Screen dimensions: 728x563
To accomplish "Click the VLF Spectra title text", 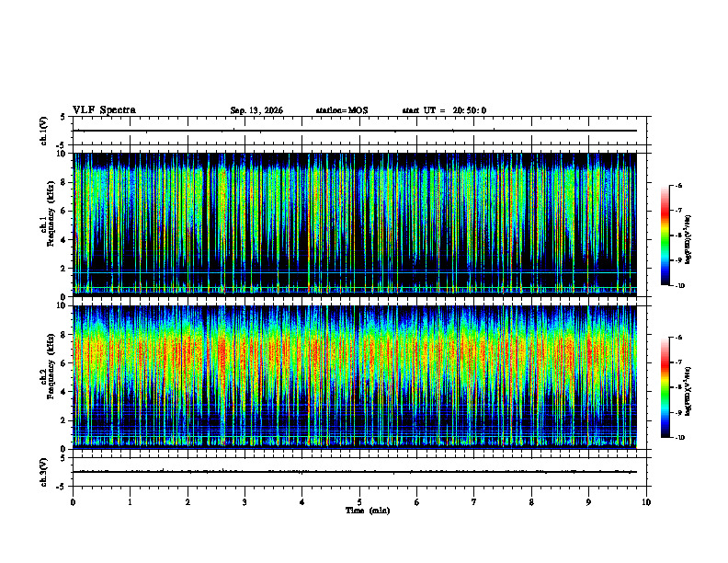I will point(104,110).
